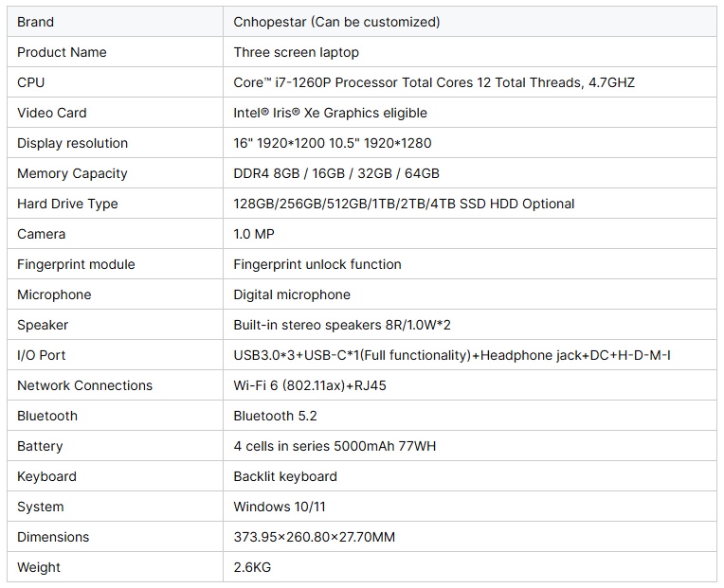Click the Video Card label

(x=51, y=113)
